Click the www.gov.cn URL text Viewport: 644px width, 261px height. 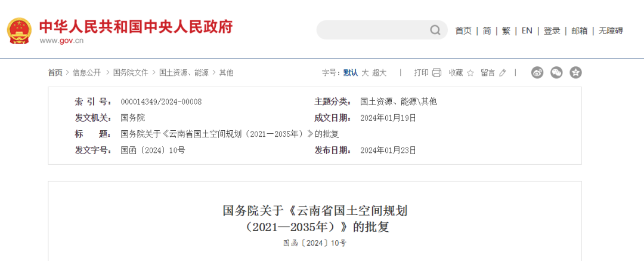[x=61, y=41]
